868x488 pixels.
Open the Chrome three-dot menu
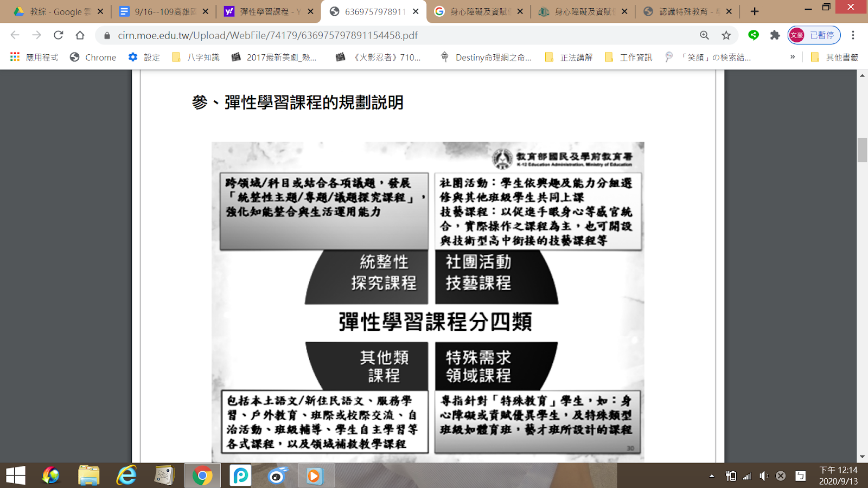tap(853, 35)
